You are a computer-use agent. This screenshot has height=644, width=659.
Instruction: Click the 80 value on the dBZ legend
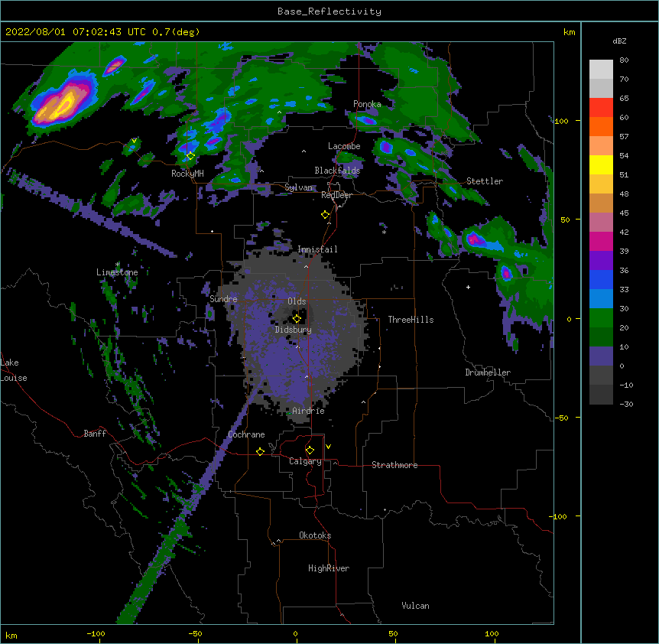click(624, 60)
